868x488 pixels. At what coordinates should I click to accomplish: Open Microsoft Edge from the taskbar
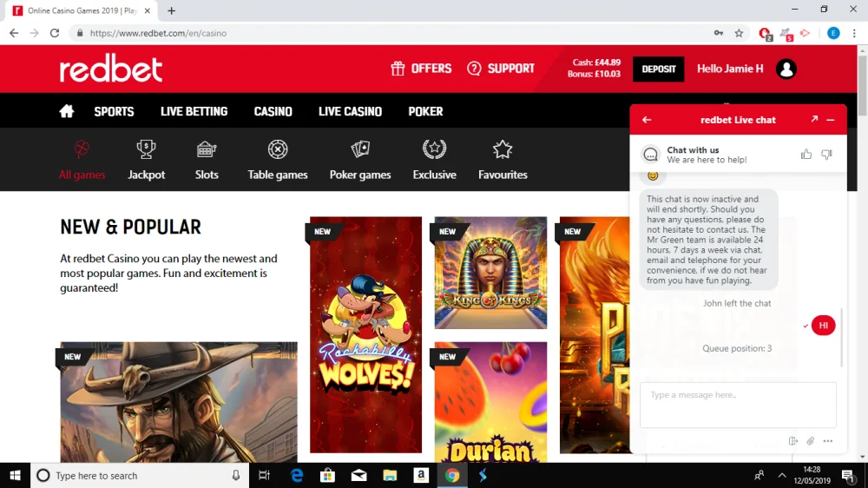(x=297, y=475)
